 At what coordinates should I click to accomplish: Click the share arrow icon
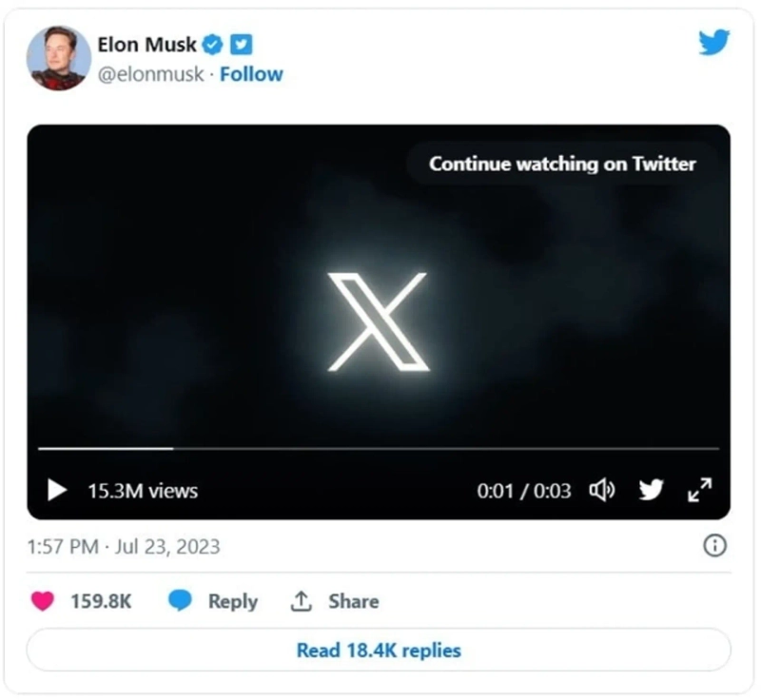(x=302, y=601)
